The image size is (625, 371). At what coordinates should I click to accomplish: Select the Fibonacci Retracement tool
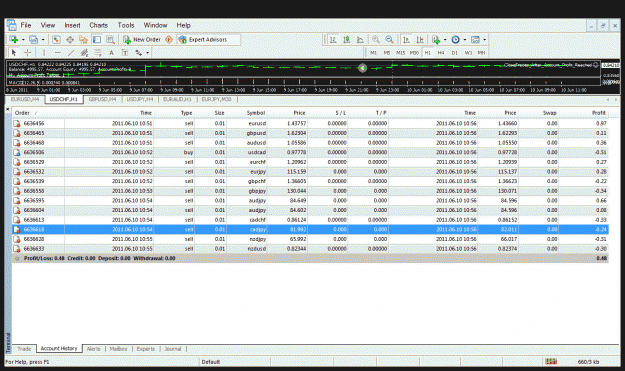pyautogui.click(x=98, y=53)
